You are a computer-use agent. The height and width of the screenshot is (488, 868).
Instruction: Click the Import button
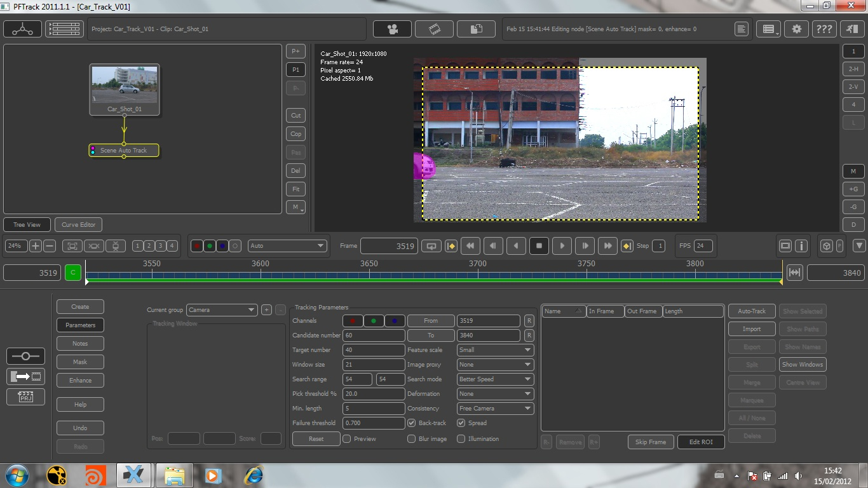coord(752,329)
